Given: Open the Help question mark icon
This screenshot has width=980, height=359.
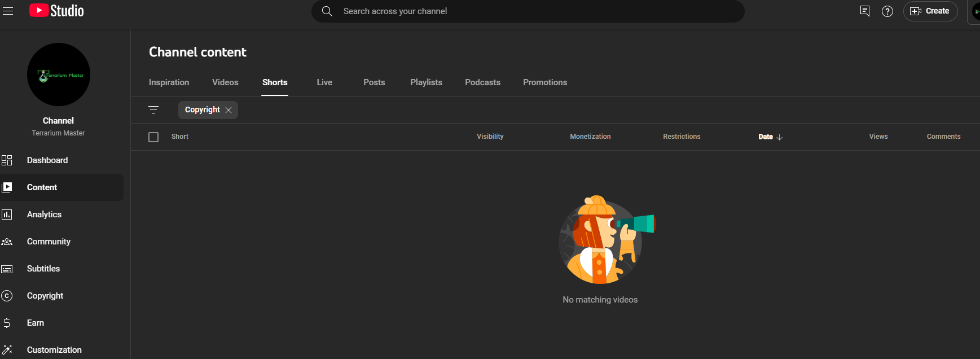Looking at the screenshot, I should [x=887, y=11].
